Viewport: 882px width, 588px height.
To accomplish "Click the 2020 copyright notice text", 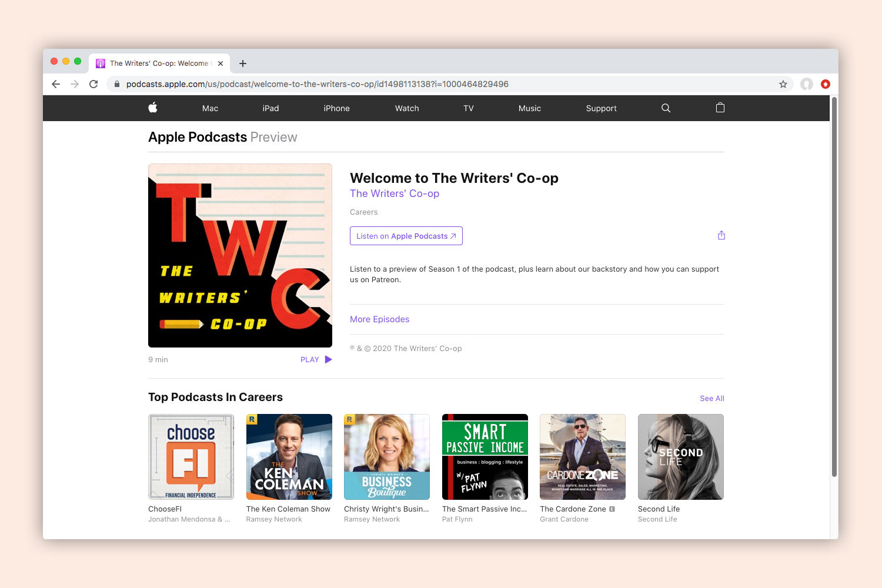I will (x=406, y=349).
